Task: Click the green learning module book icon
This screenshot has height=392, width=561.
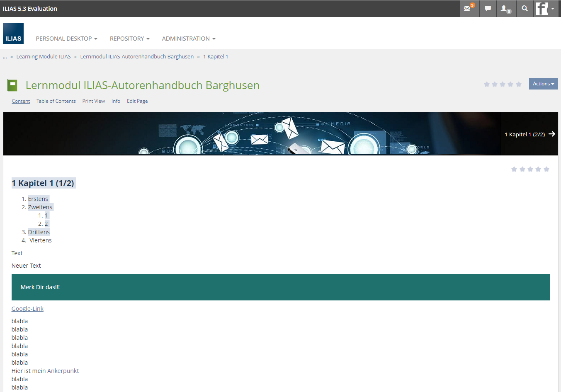Action: pos(12,85)
